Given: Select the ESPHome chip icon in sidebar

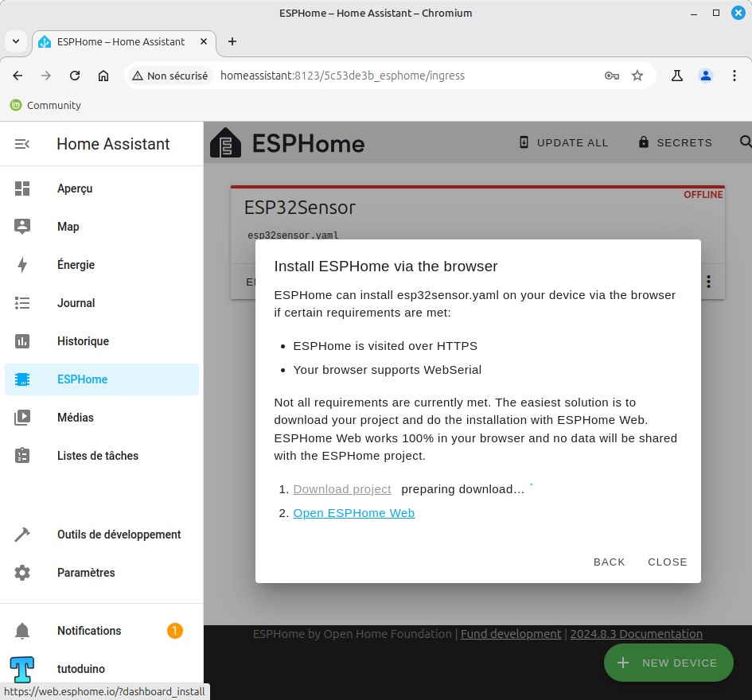Looking at the screenshot, I should click(22, 379).
